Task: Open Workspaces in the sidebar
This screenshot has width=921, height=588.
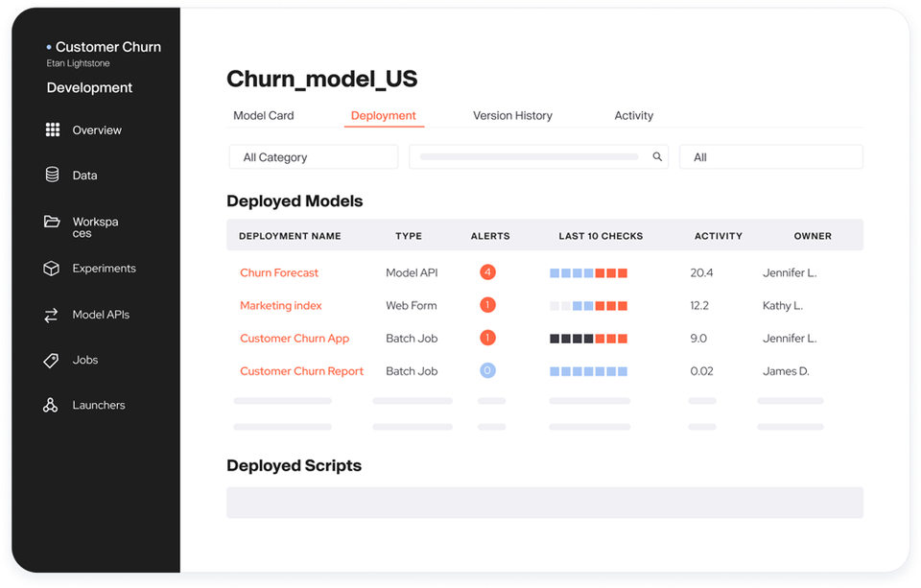Action: pyautogui.click(x=95, y=227)
